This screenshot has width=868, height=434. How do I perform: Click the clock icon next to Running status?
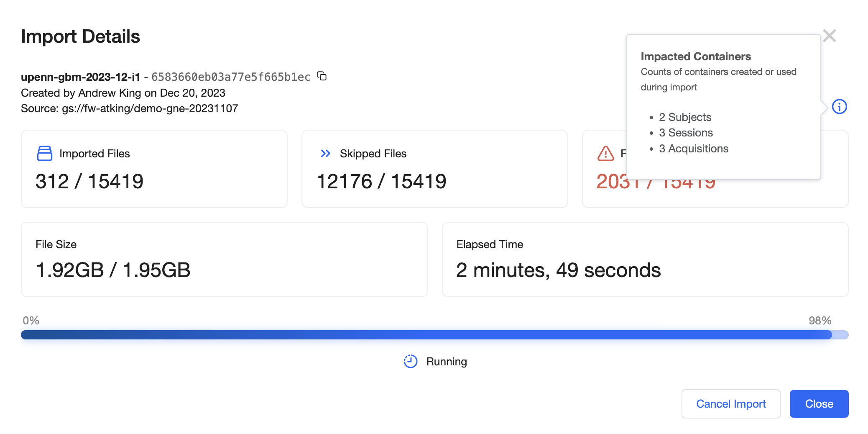[x=410, y=361]
